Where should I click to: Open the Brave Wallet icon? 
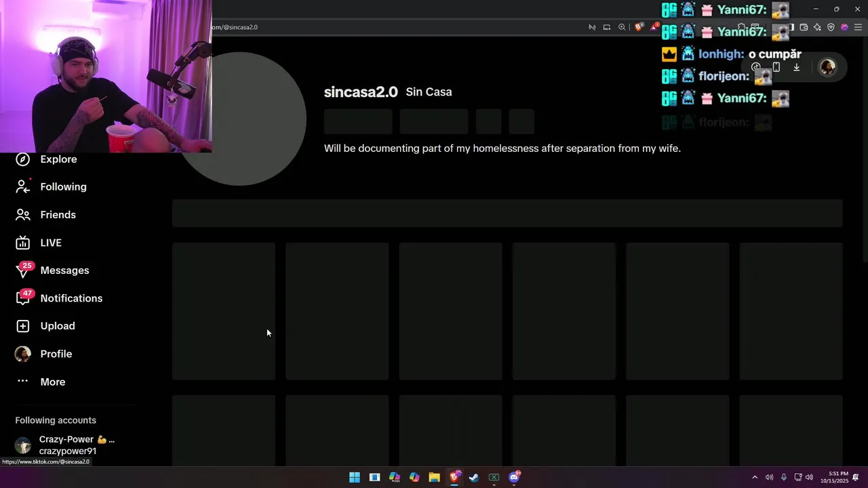[804, 27]
